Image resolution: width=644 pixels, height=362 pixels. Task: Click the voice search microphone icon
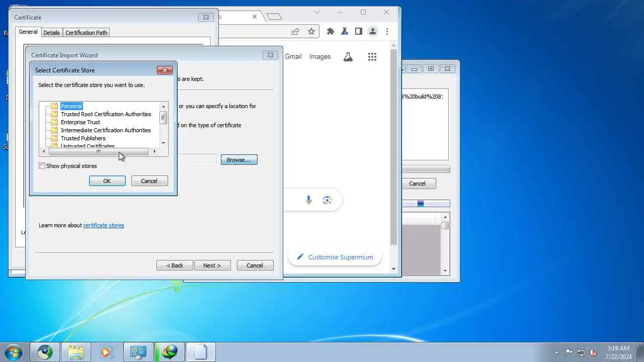click(309, 200)
